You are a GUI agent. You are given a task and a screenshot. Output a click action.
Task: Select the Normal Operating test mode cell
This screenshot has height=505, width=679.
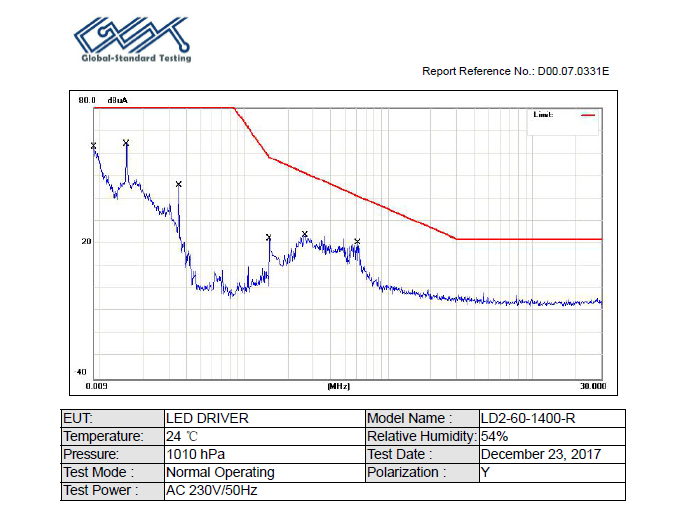point(265,473)
